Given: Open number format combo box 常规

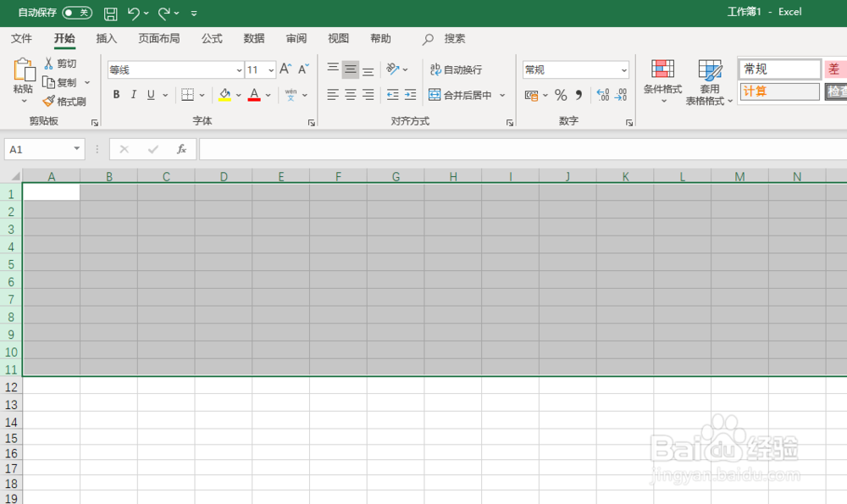Looking at the screenshot, I should point(576,69).
